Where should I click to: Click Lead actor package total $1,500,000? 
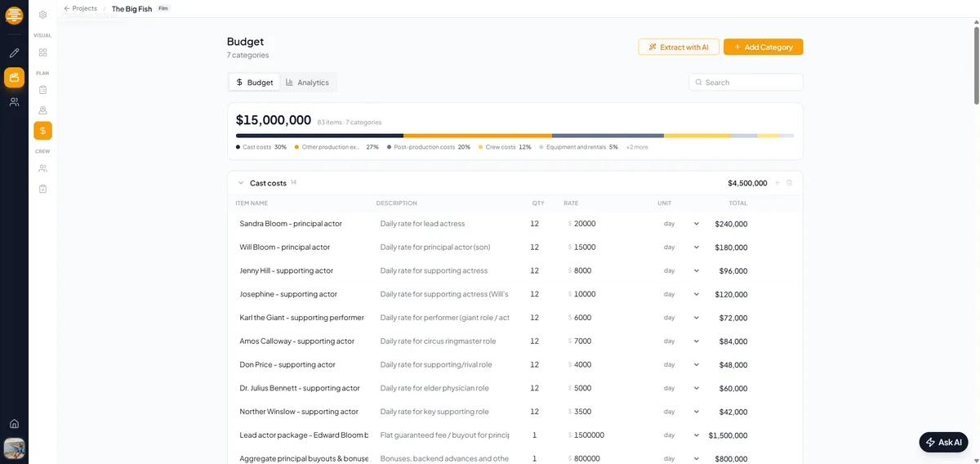coord(728,435)
